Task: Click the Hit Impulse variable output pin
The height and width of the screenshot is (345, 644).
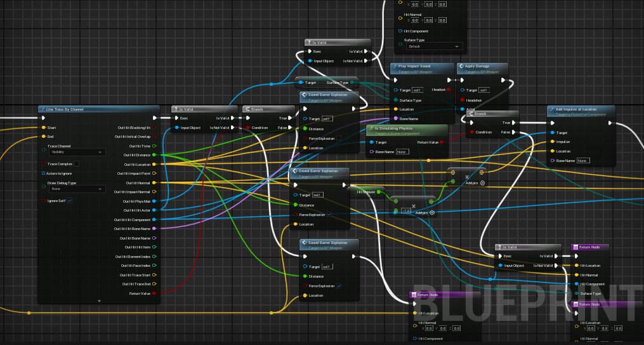Action: point(379,192)
